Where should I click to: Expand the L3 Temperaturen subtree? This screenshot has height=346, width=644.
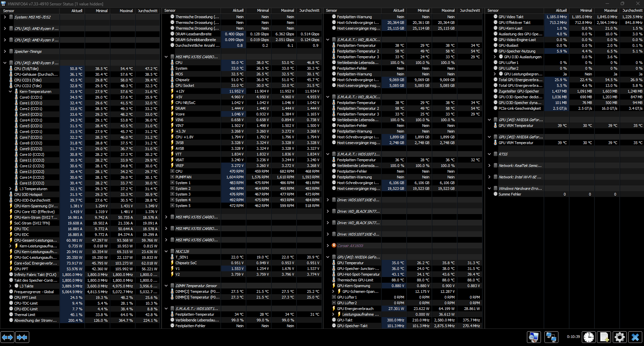point(10,189)
